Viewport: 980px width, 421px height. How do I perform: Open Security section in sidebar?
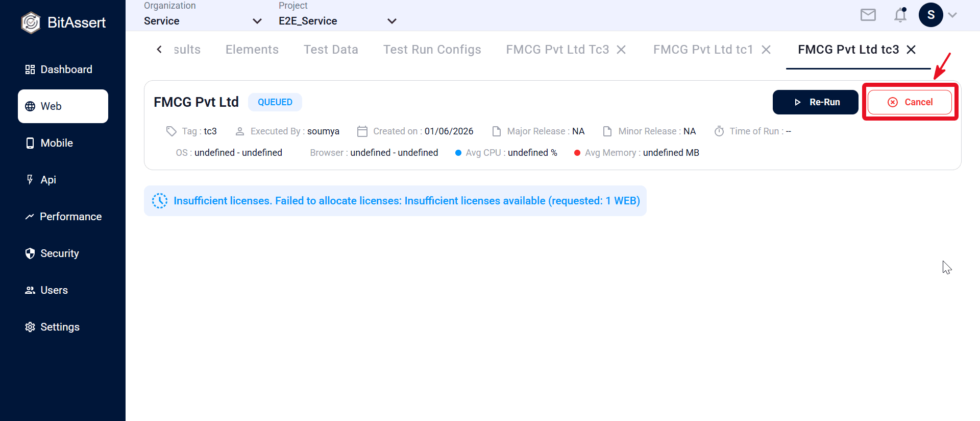[x=63, y=253]
